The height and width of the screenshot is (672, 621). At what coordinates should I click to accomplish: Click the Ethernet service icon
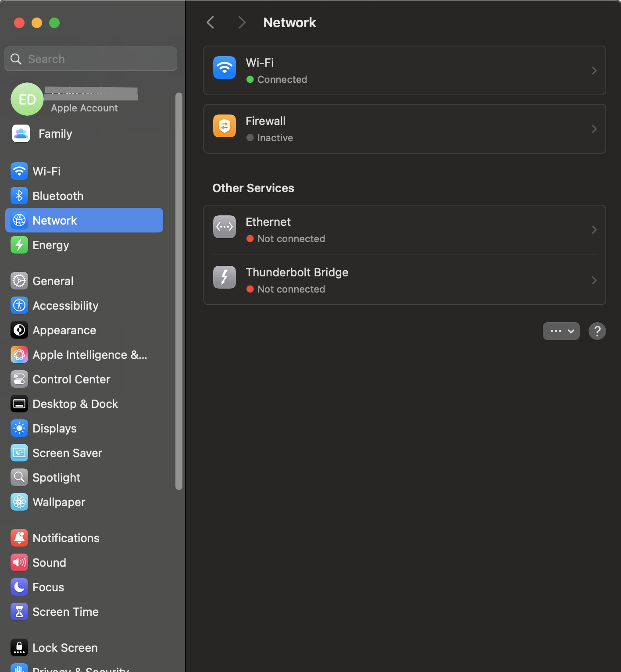[225, 227]
